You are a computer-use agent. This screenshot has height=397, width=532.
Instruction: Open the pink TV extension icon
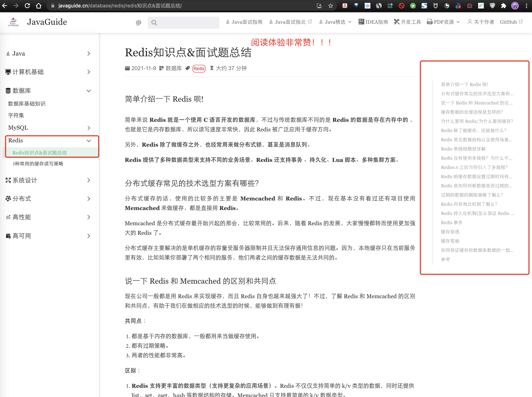[x=470, y=6]
